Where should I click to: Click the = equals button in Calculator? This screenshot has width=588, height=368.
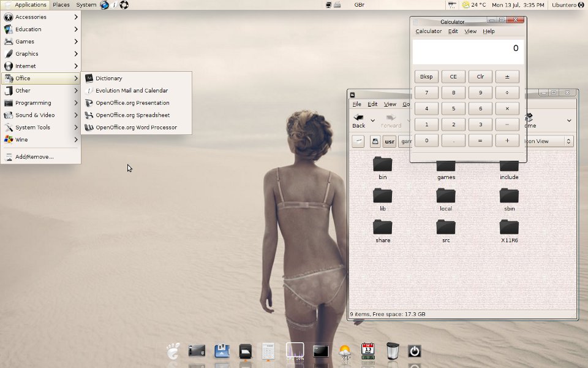point(480,140)
